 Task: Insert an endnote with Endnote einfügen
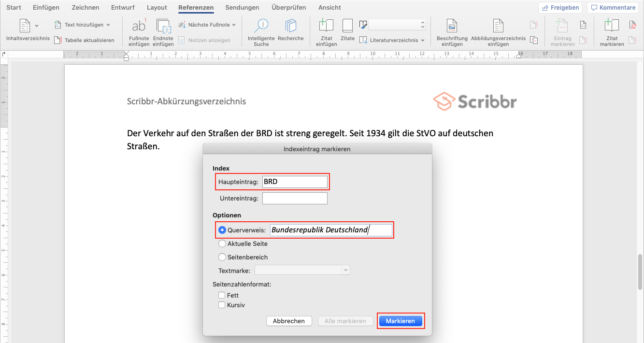coord(163,33)
